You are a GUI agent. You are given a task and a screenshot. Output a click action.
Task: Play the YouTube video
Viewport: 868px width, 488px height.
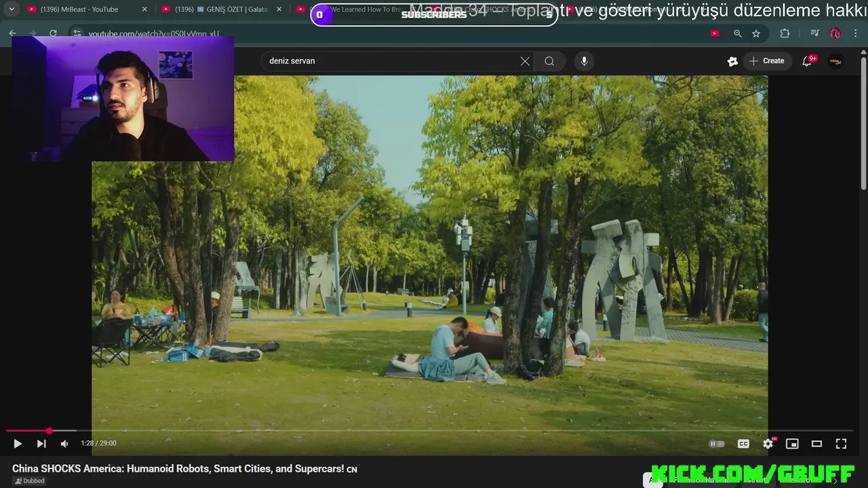pyautogui.click(x=18, y=443)
